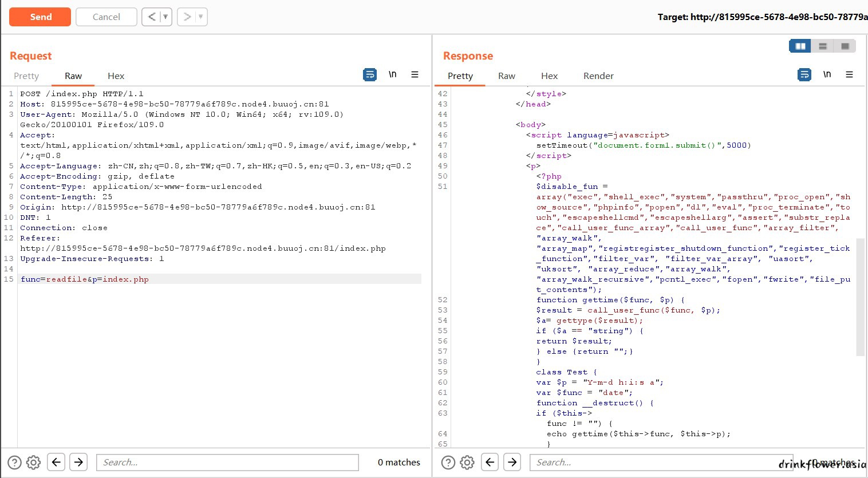Focus the Request search input field
The height and width of the screenshot is (478, 868).
click(x=228, y=463)
